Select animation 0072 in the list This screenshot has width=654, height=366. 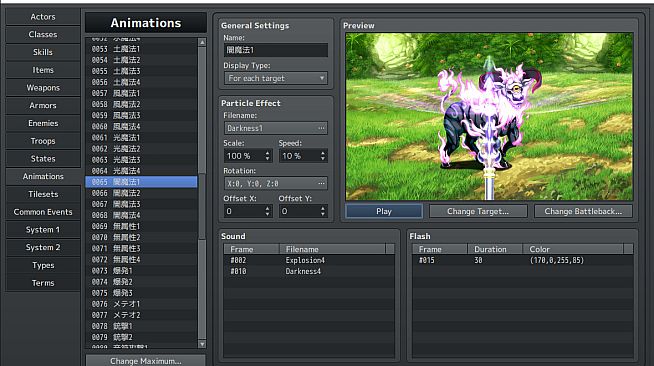[x=141, y=260]
